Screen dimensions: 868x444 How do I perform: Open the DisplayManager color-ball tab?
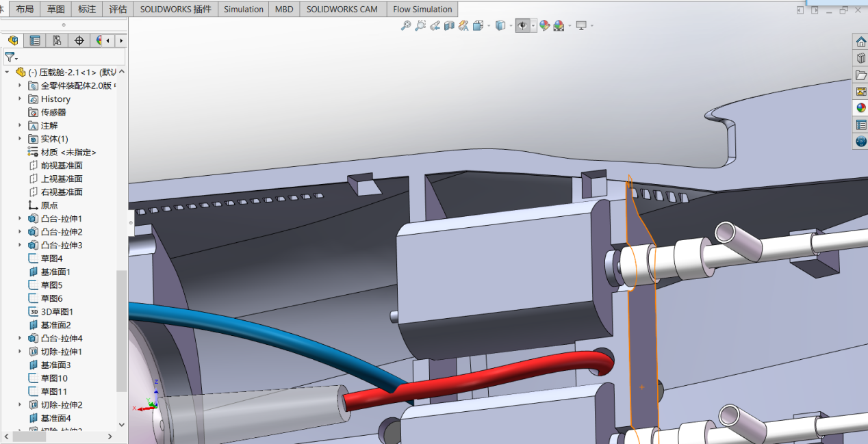[x=98, y=40]
